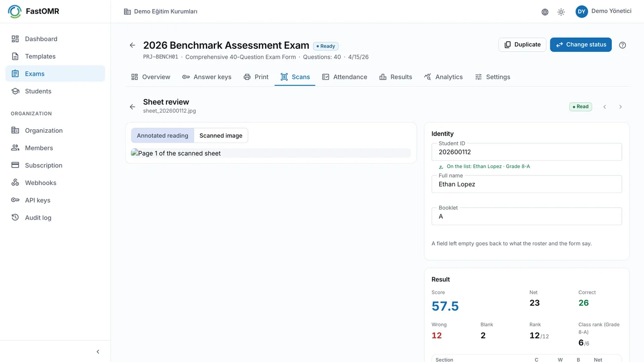Click the help question mark icon
The width and height of the screenshot is (644, 362).
pyautogui.click(x=622, y=45)
